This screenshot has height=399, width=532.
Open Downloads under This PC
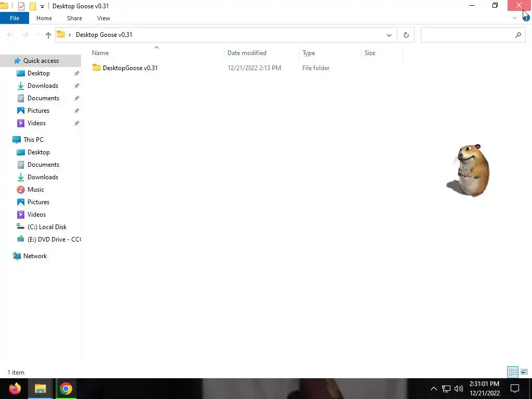(x=43, y=177)
